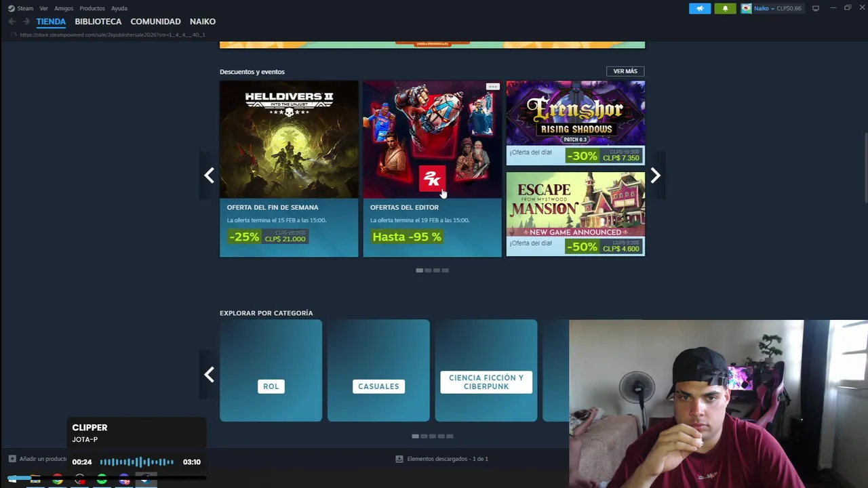
Task: Click the CLIPPER song title overlay
Action: [x=90, y=428]
